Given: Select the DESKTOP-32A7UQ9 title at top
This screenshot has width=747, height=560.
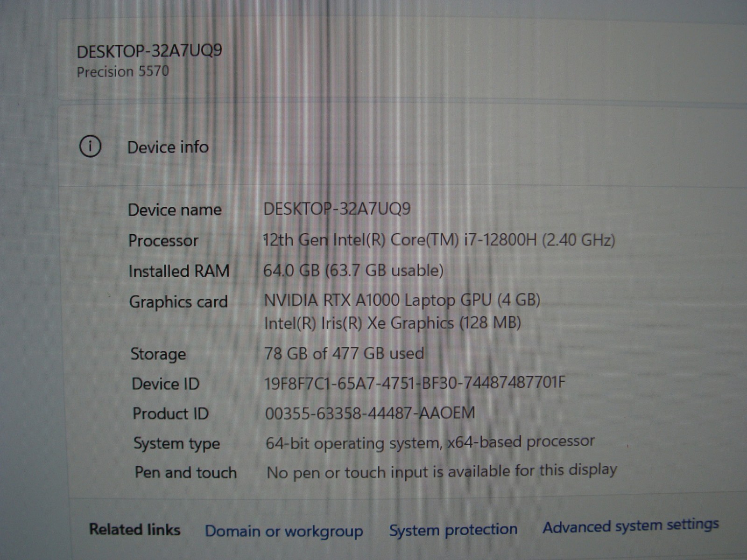Looking at the screenshot, I should [x=149, y=51].
